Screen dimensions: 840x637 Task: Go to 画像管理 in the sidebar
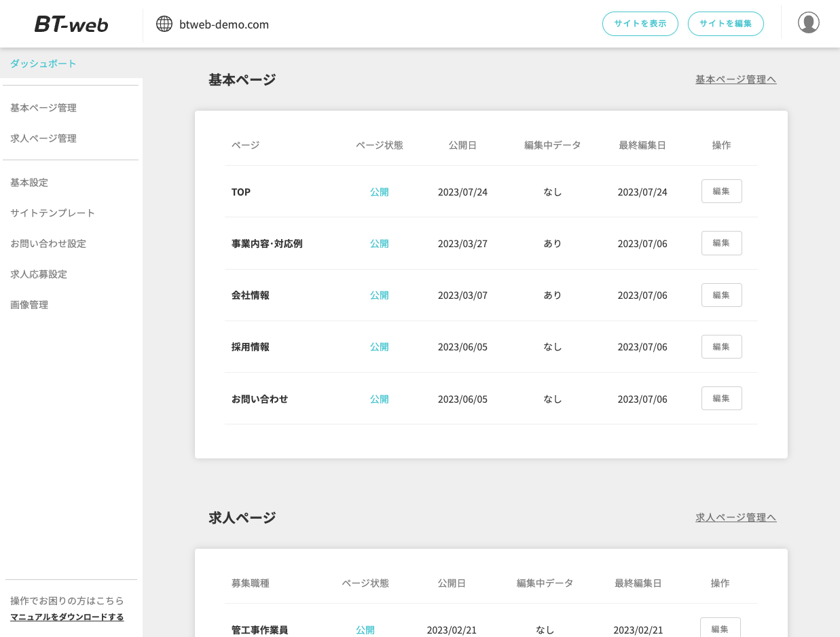tap(29, 305)
